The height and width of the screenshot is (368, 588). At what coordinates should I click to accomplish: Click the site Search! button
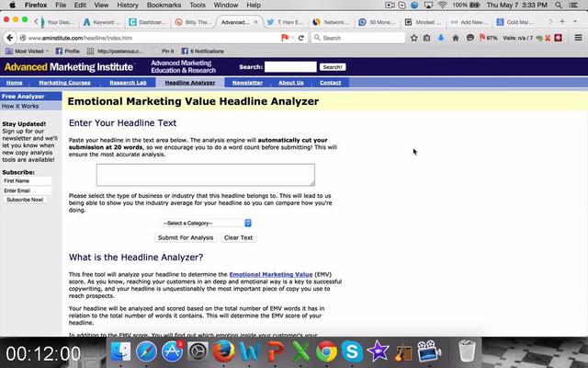pyautogui.click(x=333, y=67)
